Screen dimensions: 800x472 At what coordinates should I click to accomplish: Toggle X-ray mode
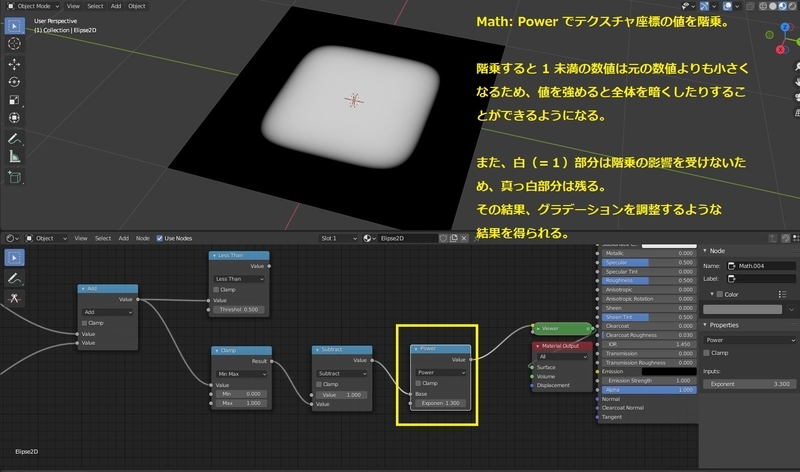tap(750, 6)
